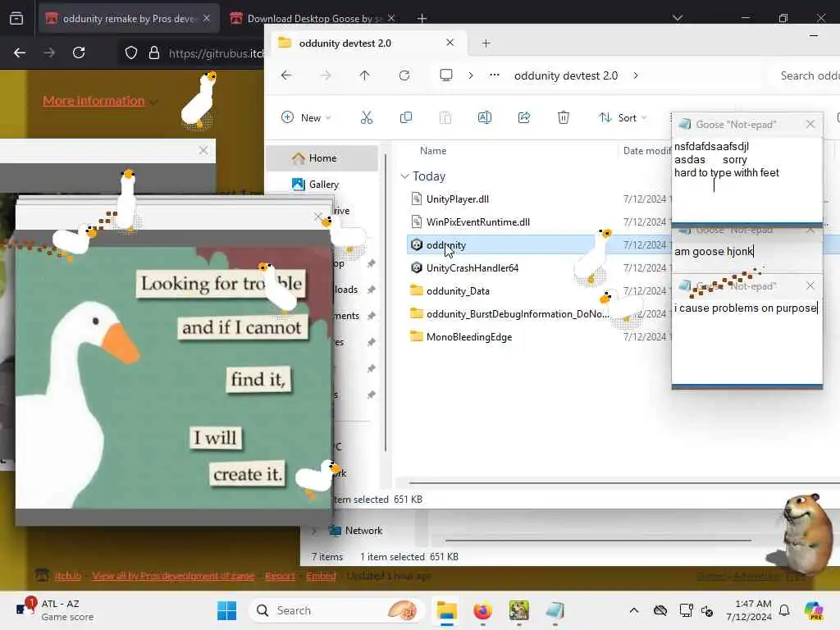Click the text area reading 'am goose hjonk'

pyautogui.click(x=746, y=256)
